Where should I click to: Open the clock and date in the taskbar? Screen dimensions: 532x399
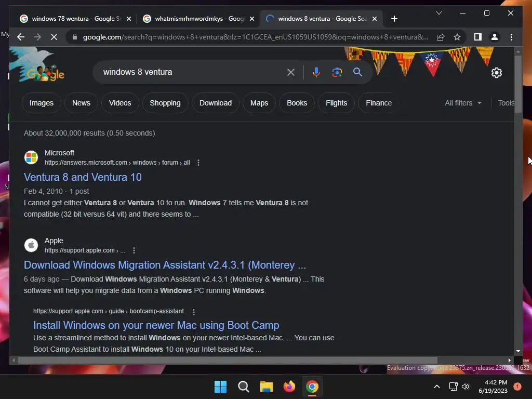pos(493,387)
